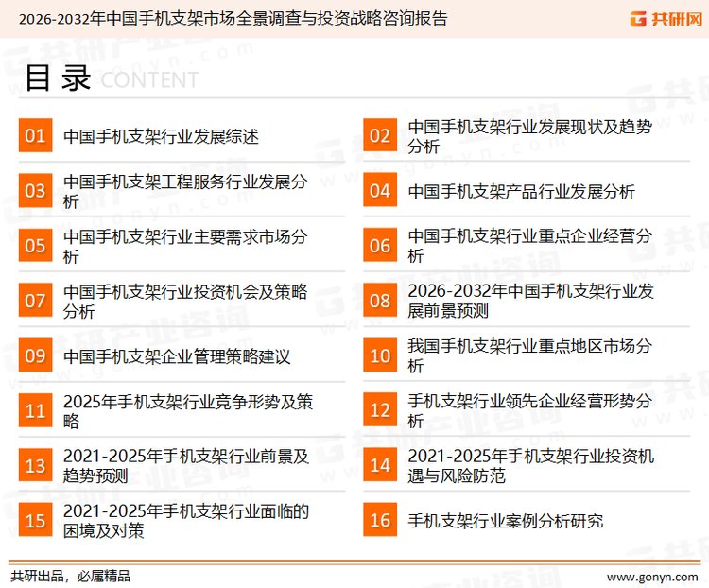Click the orange 01 chapter number box
Image resolution: width=709 pixels, height=588 pixels.
[x=35, y=135]
